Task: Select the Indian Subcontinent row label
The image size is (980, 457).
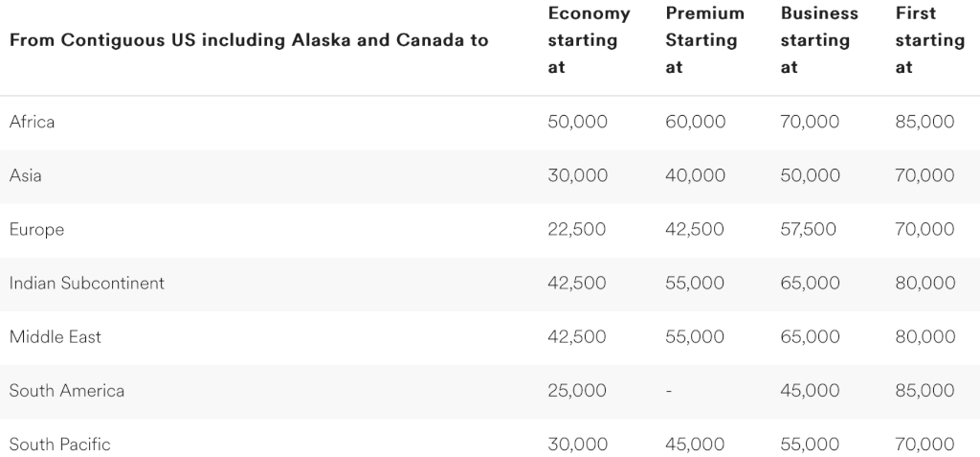Action: point(87,283)
